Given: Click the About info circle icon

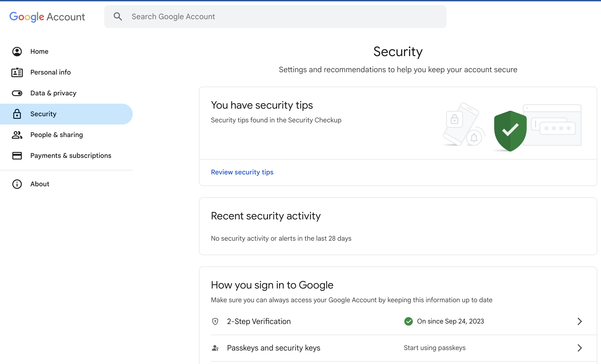Looking at the screenshot, I should click(x=17, y=184).
